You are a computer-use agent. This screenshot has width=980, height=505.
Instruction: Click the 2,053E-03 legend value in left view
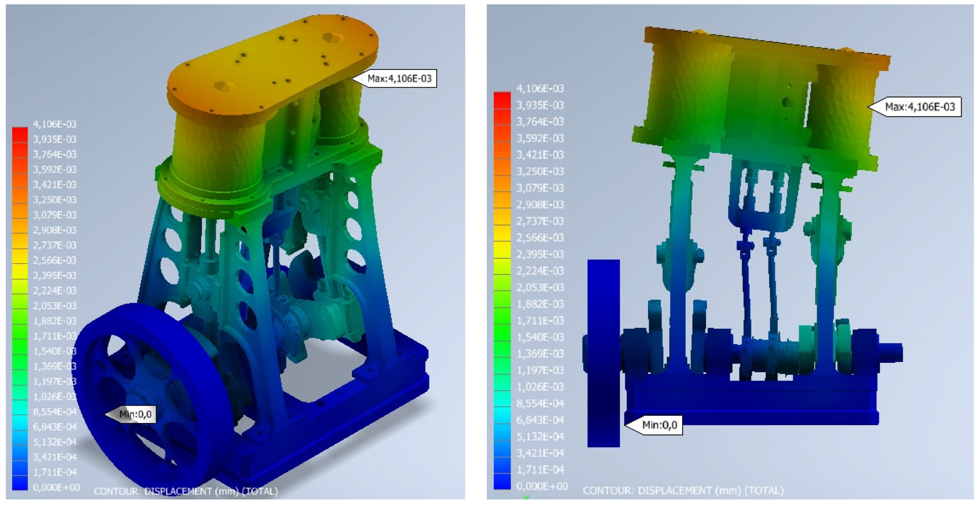coord(55,306)
